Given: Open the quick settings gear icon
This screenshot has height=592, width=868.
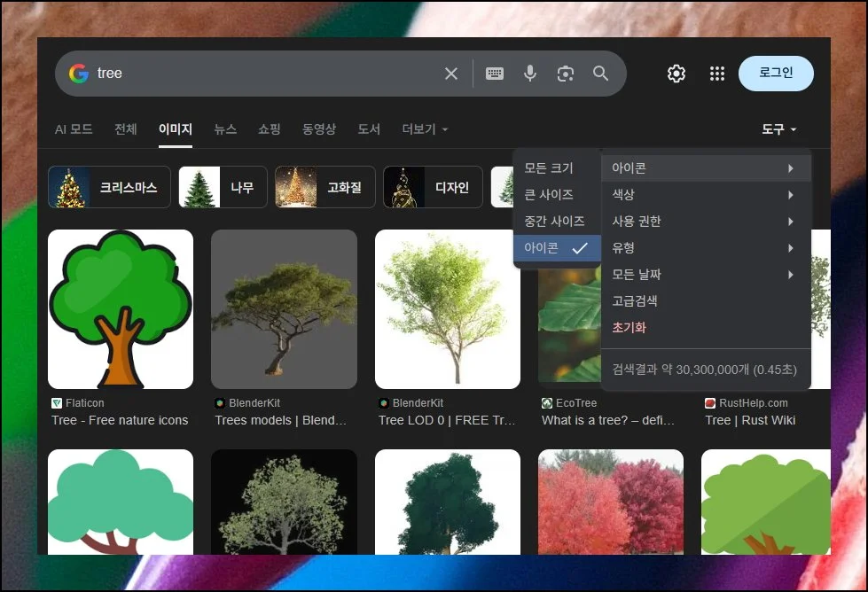Looking at the screenshot, I should (676, 74).
